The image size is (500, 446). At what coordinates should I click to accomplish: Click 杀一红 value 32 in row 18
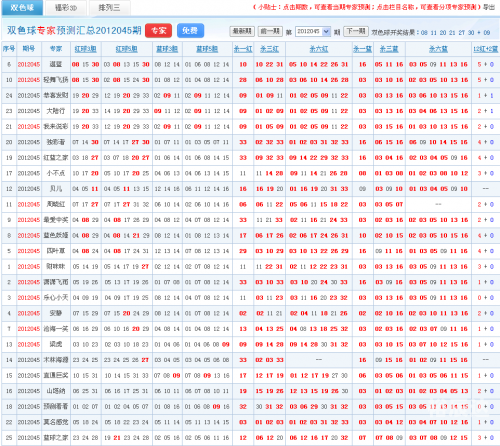tap(243, 407)
